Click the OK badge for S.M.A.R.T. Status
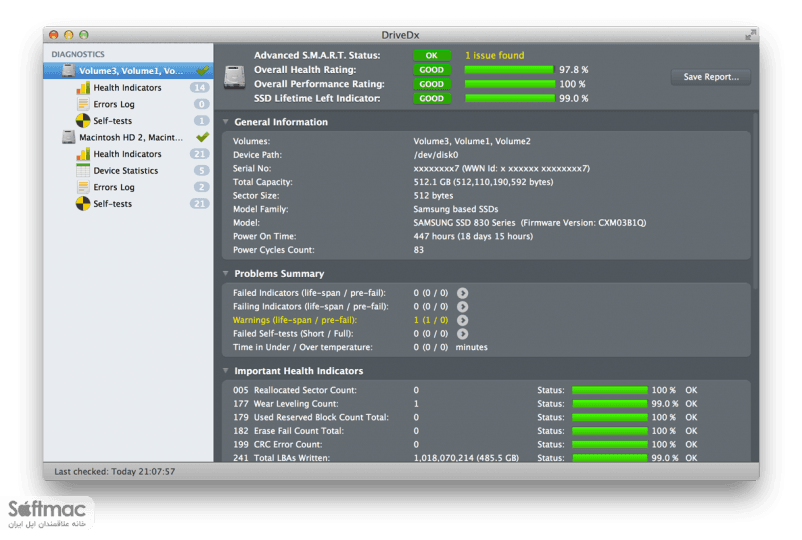 pos(432,55)
